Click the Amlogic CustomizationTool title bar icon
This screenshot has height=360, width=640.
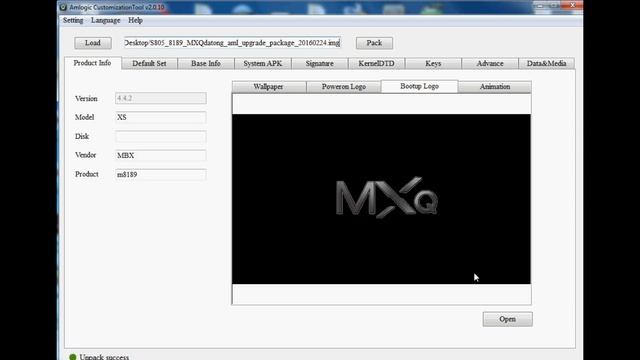pyautogui.click(x=63, y=7)
